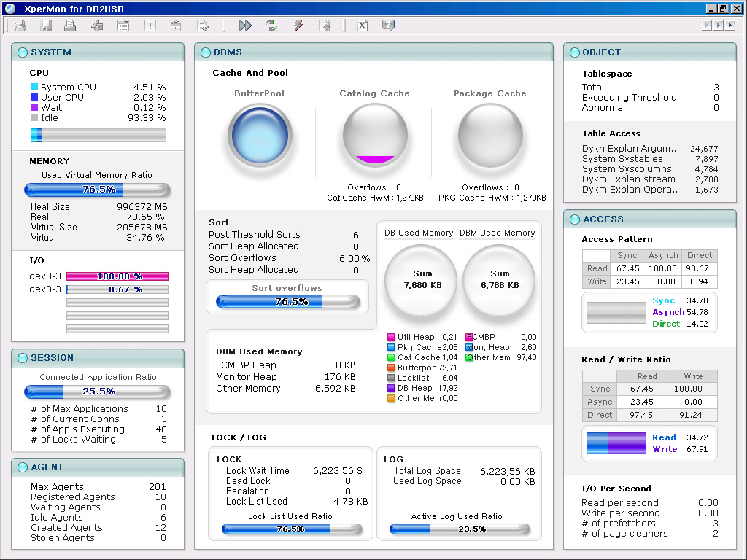Click the 'Dykn Explan Argum..' table entry
The height and width of the screenshot is (560, 747).
coord(629,149)
